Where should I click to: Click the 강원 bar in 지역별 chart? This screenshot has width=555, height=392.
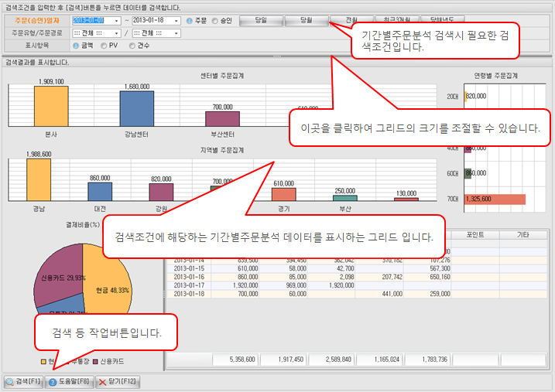[162, 192]
